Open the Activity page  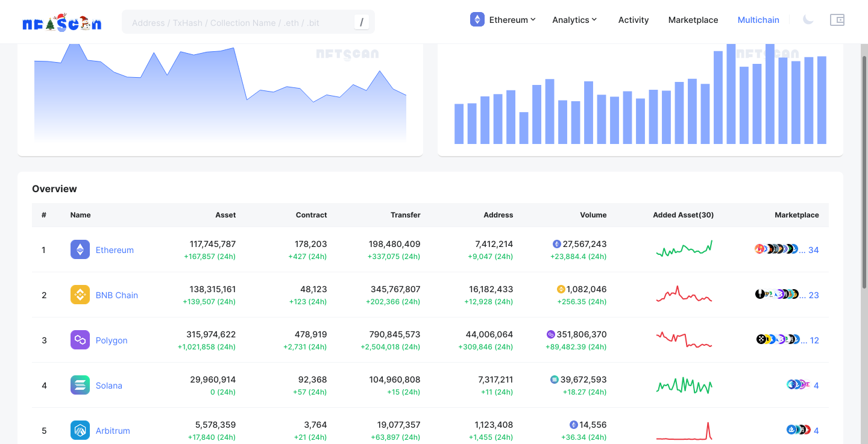(x=634, y=20)
